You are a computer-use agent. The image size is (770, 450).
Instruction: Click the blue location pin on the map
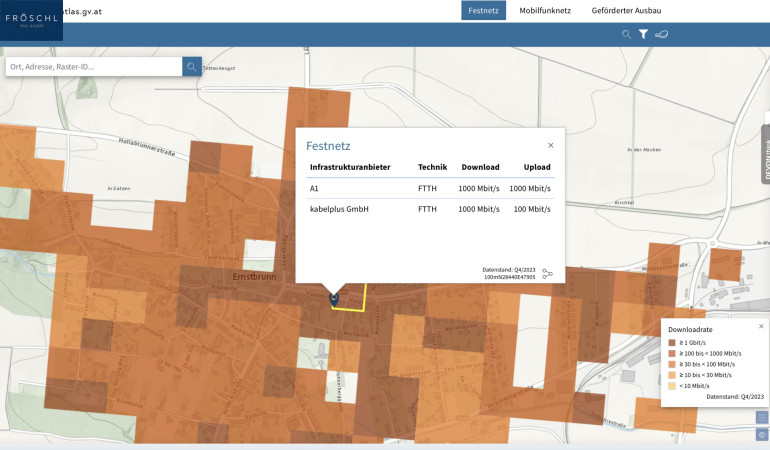coord(334,297)
